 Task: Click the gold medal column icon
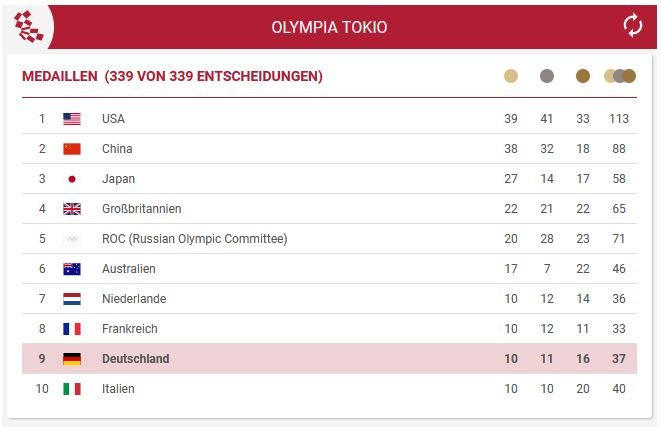(x=511, y=76)
